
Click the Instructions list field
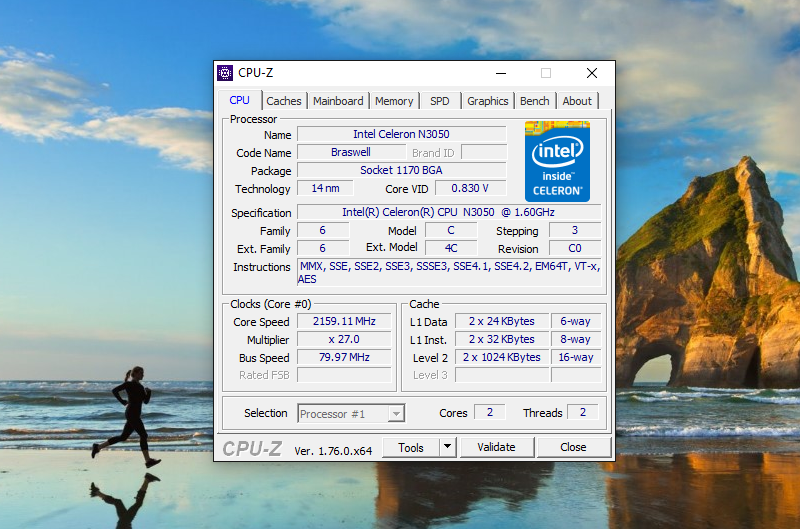[x=449, y=272]
